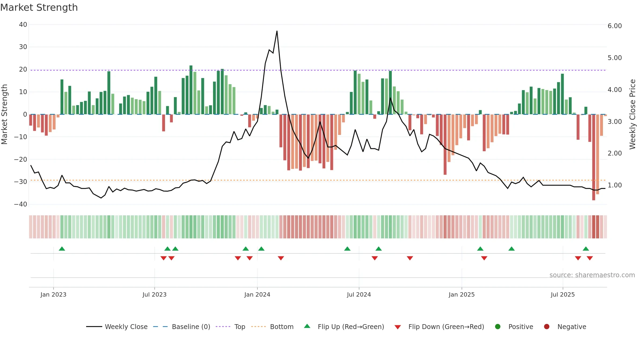Toggle the Top dotted-line legend entry
The height and width of the screenshot is (362, 644).
click(230, 327)
